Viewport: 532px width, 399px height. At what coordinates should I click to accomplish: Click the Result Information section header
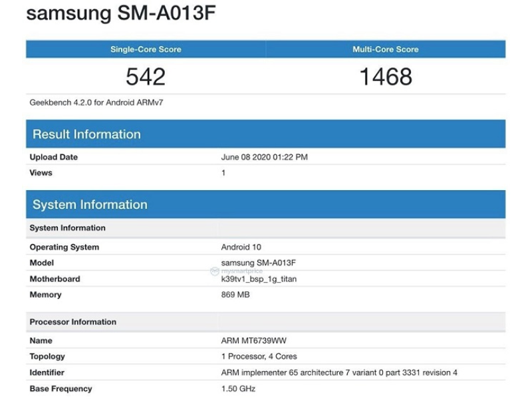265,134
